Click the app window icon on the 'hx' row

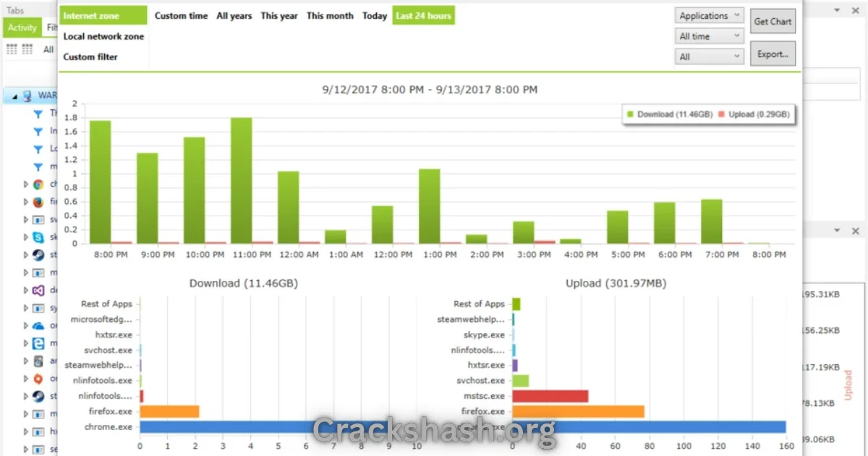click(38, 431)
